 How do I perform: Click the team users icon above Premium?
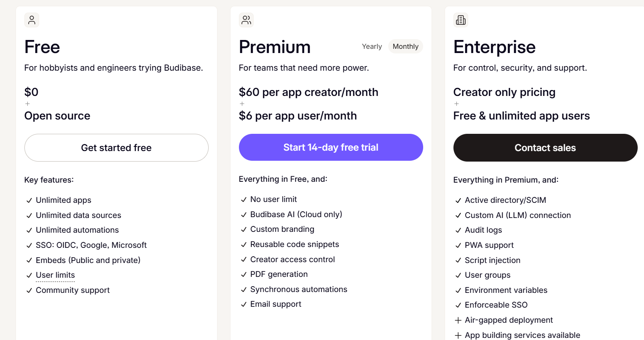click(246, 20)
